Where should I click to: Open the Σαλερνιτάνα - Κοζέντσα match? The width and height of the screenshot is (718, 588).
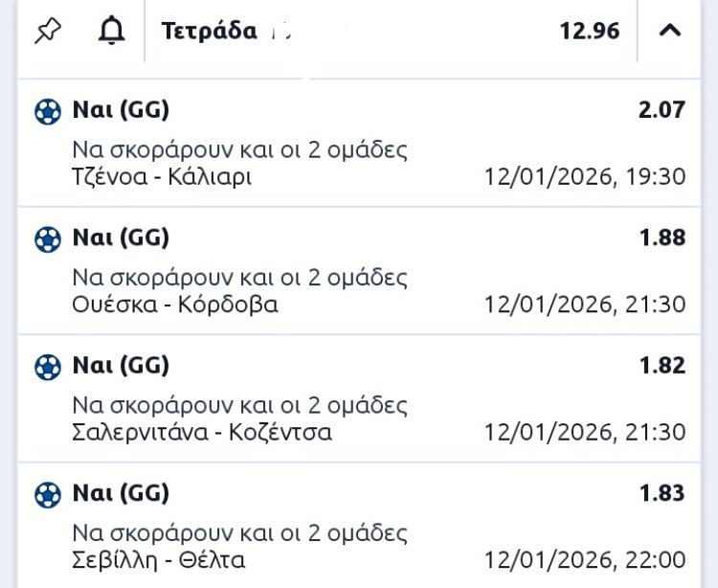[x=202, y=432]
